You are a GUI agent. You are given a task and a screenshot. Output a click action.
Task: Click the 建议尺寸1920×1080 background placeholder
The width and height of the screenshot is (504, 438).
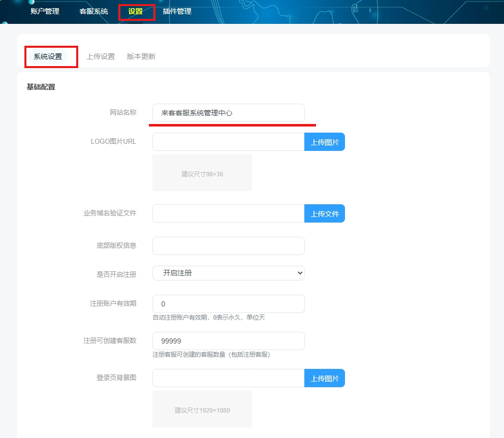[x=202, y=409]
